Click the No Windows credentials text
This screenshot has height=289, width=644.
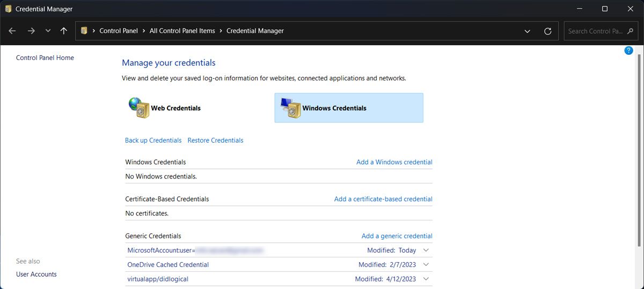click(x=161, y=176)
